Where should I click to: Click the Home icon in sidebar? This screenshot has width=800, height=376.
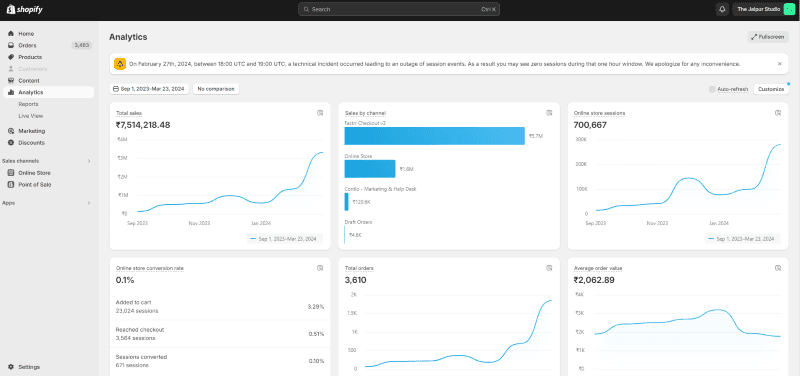[x=11, y=34]
